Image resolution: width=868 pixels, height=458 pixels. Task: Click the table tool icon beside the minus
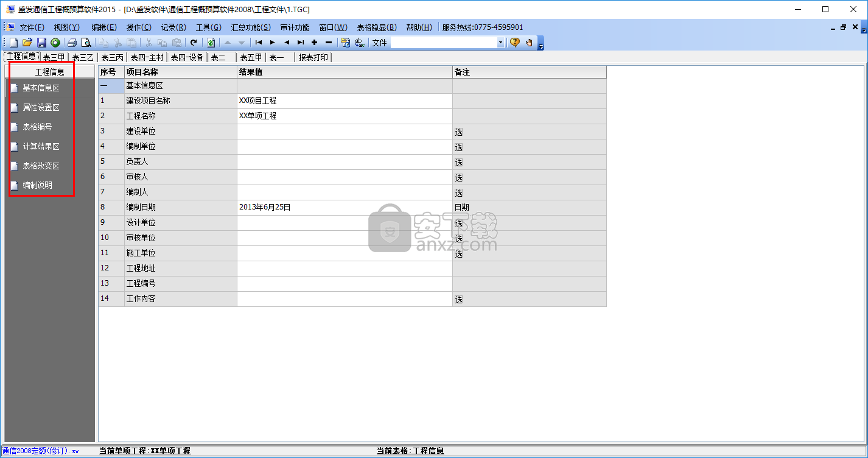tap(345, 43)
